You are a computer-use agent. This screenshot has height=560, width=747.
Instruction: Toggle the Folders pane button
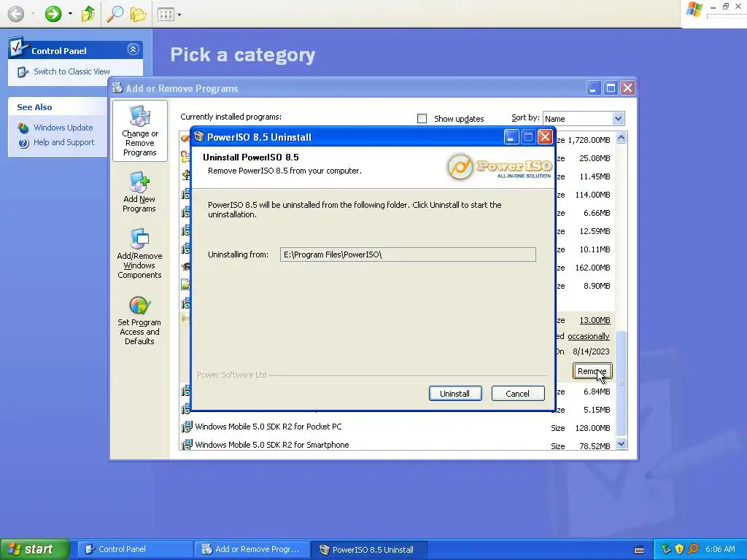(x=138, y=14)
